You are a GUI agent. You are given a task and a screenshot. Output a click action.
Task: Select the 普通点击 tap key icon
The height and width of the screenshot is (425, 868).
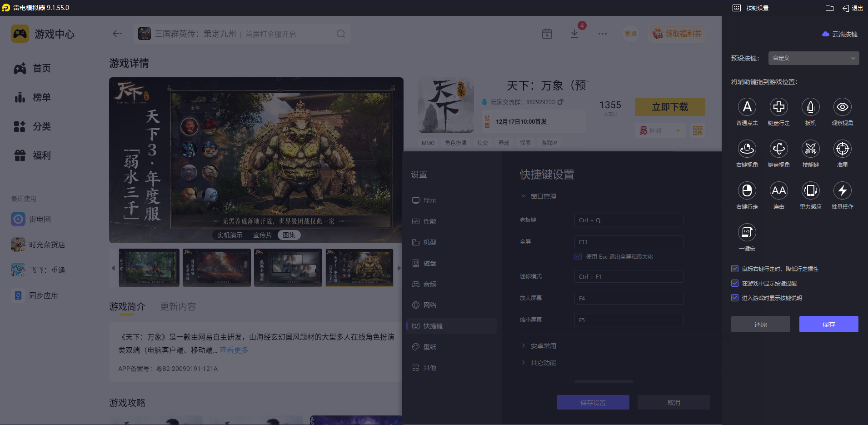pos(747,107)
